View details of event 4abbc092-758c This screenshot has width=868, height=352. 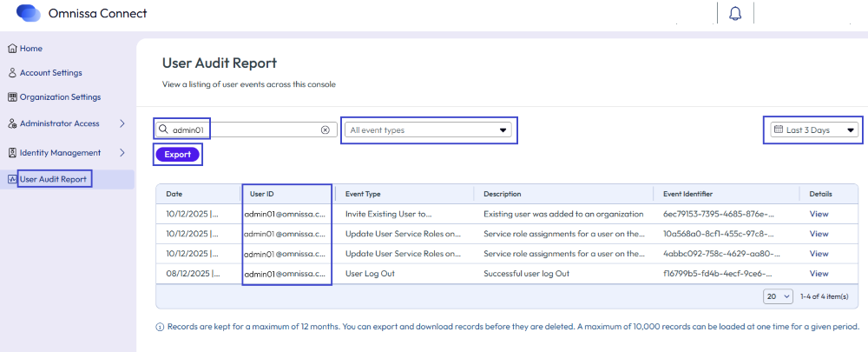(819, 253)
